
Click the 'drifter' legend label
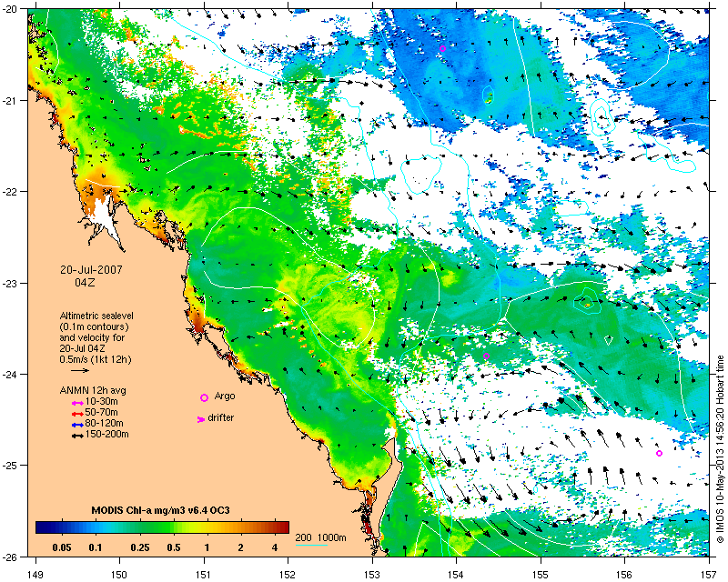point(220,417)
